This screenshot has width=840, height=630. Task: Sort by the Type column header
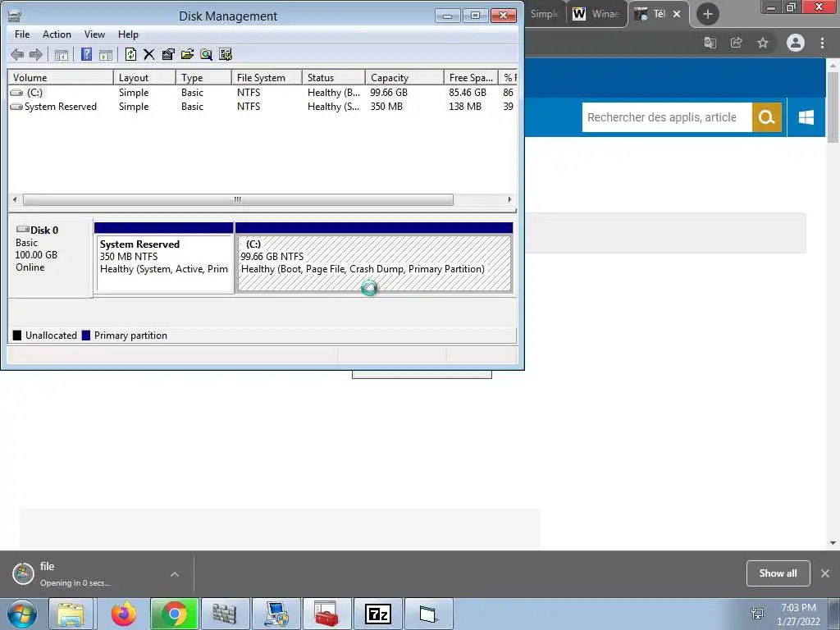pyautogui.click(x=203, y=78)
